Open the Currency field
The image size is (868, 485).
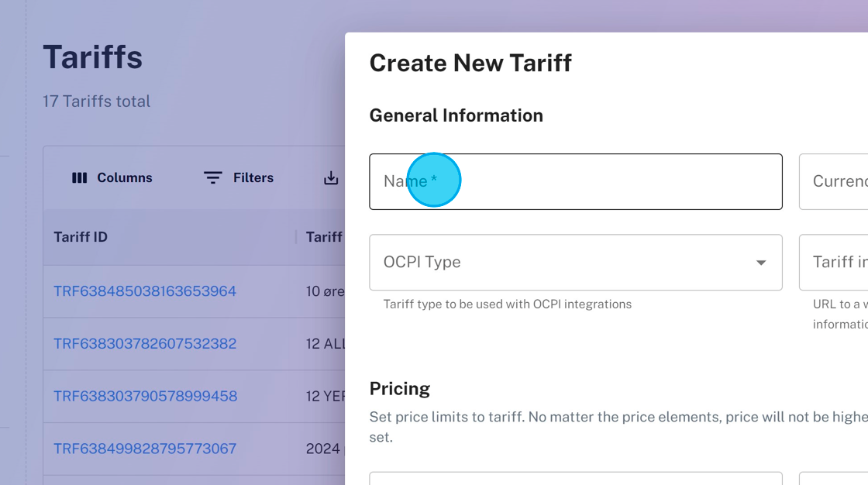(834, 181)
